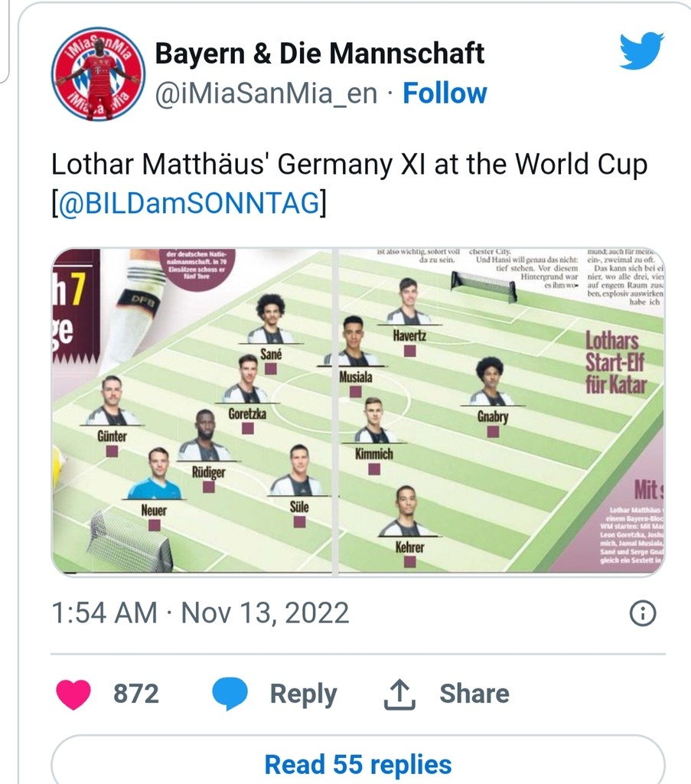This screenshot has width=691, height=784.
Task: Read 55 replies
Action: pos(357,765)
